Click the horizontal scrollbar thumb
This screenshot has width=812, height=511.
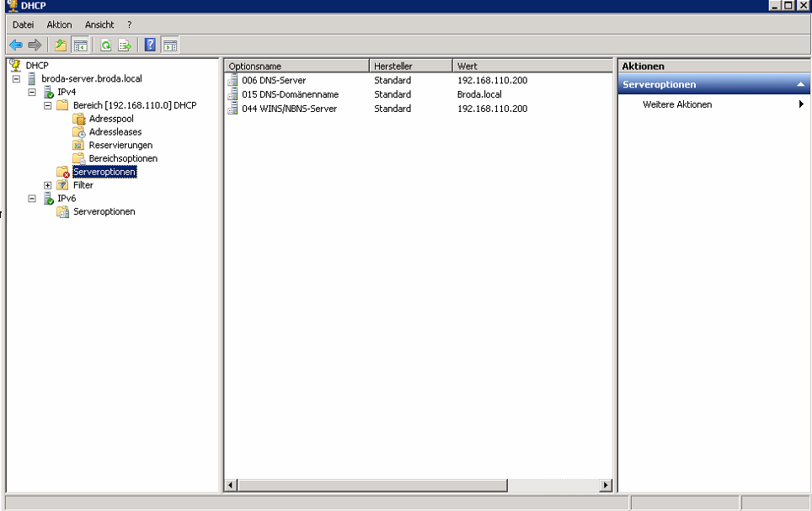(372, 485)
